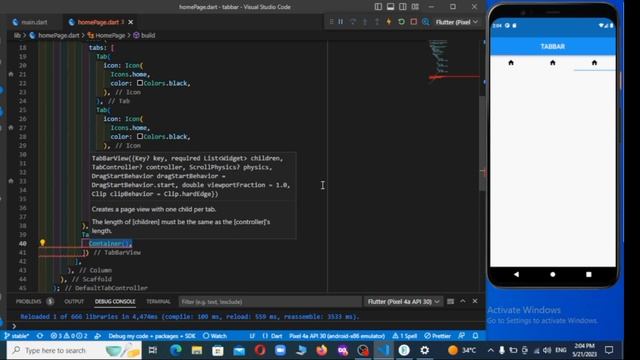Open Windows Settings gear on taskbar

[x=425, y=350]
